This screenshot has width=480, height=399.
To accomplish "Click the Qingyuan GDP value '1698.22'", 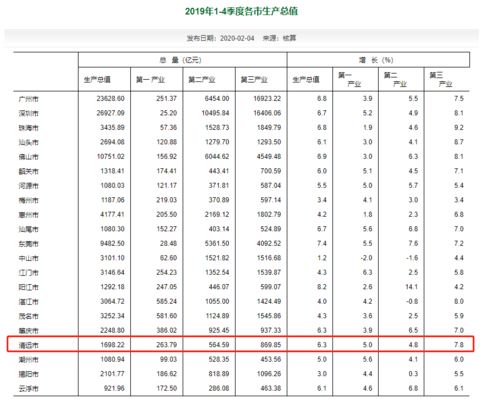I will click(x=112, y=345).
